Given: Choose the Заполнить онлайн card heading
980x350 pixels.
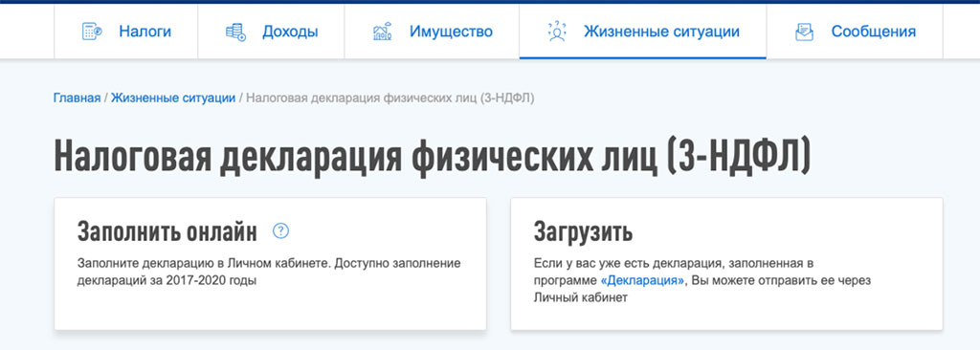Looking at the screenshot, I should click(167, 231).
